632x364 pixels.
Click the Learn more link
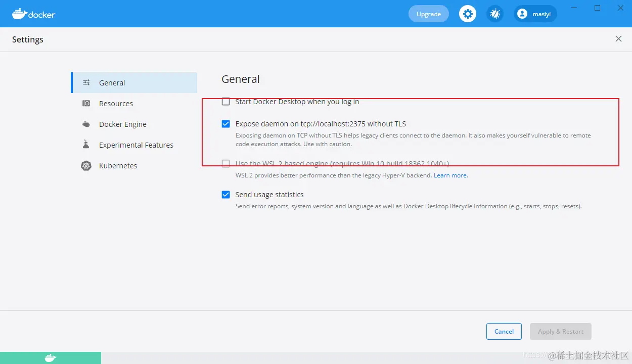click(450, 175)
